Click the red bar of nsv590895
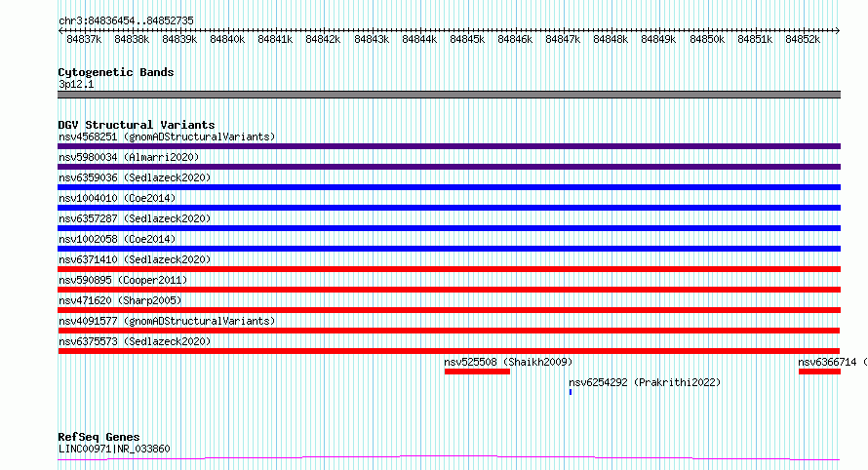This screenshot has height=470, width=868. click(449, 290)
